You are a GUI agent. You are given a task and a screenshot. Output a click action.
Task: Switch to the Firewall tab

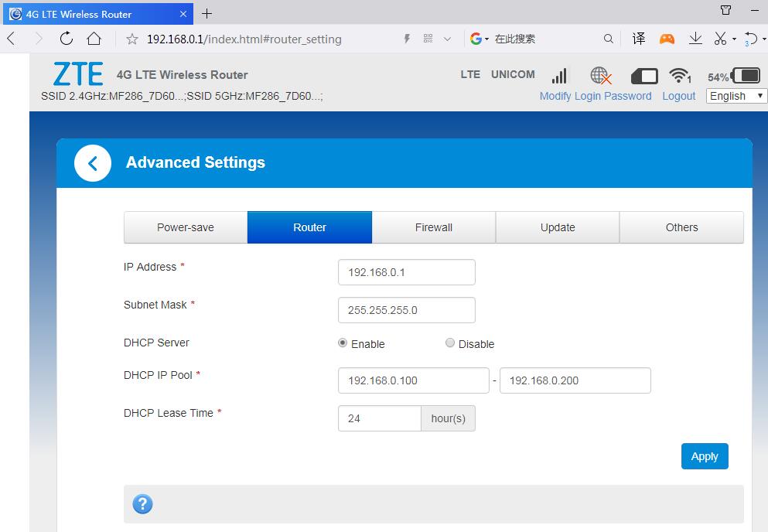[433, 227]
